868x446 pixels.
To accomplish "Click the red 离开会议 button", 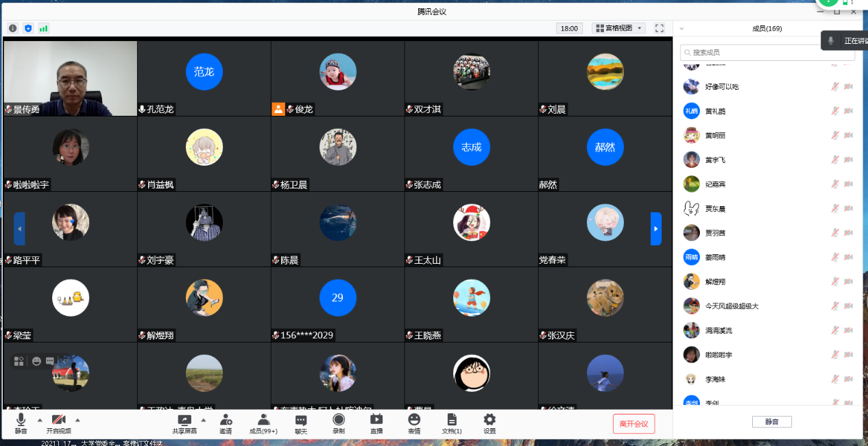I will [634, 424].
